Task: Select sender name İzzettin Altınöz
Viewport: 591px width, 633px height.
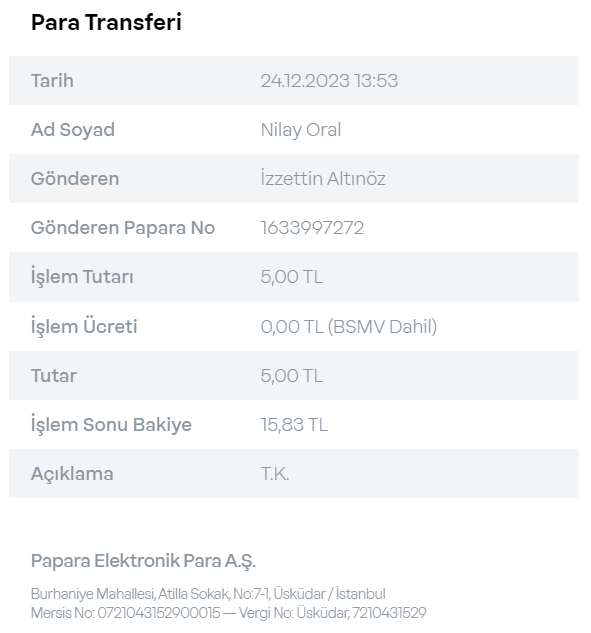Action: tap(323, 178)
